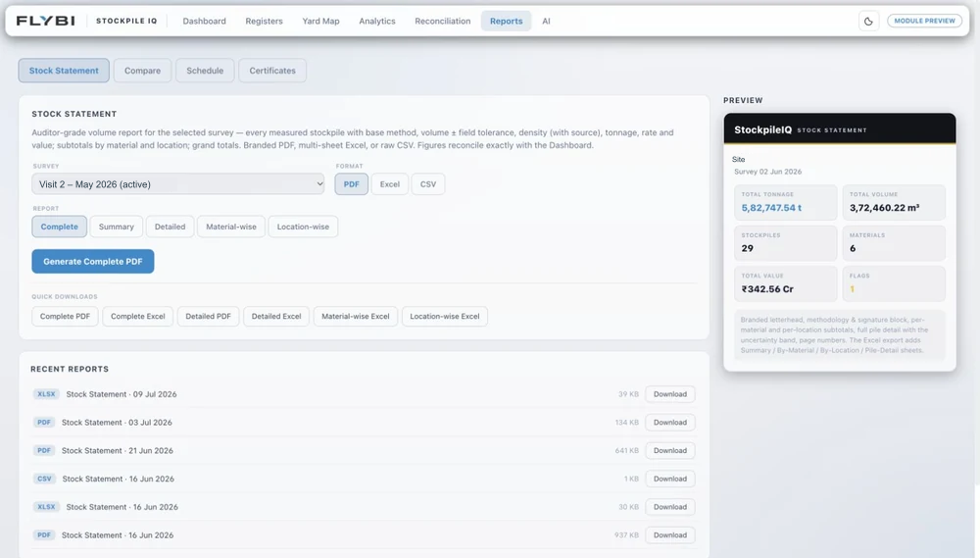Quick download Complete Excel
Image resolution: width=980 pixels, height=558 pixels.
click(138, 317)
